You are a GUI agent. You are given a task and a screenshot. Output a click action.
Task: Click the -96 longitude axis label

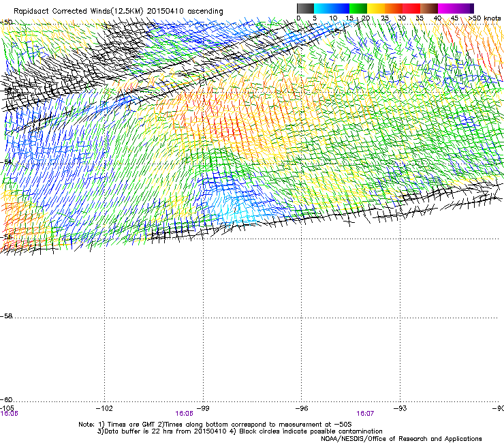point(302,408)
